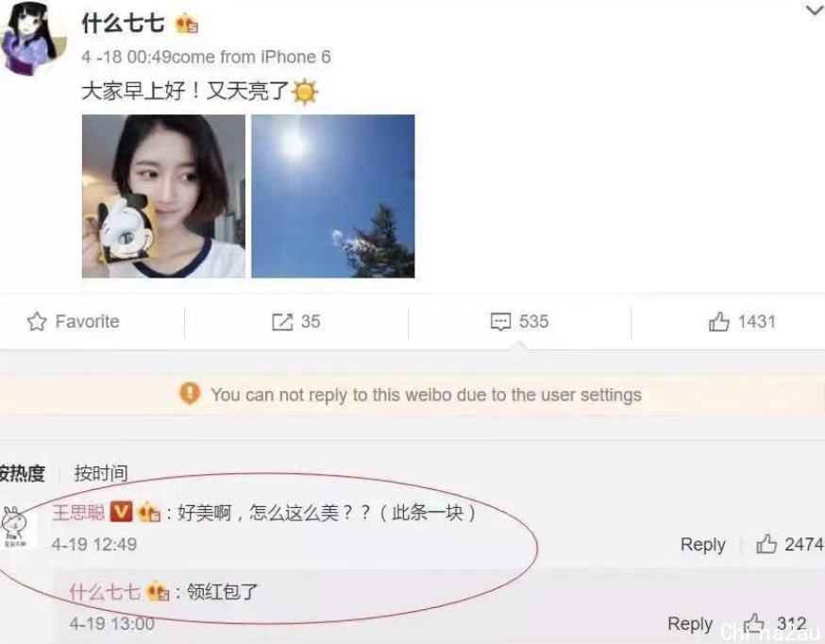This screenshot has width=825, height=644.
Task: Open the girl selfie photo thumbnail
Action: click(x=163, y=196)
